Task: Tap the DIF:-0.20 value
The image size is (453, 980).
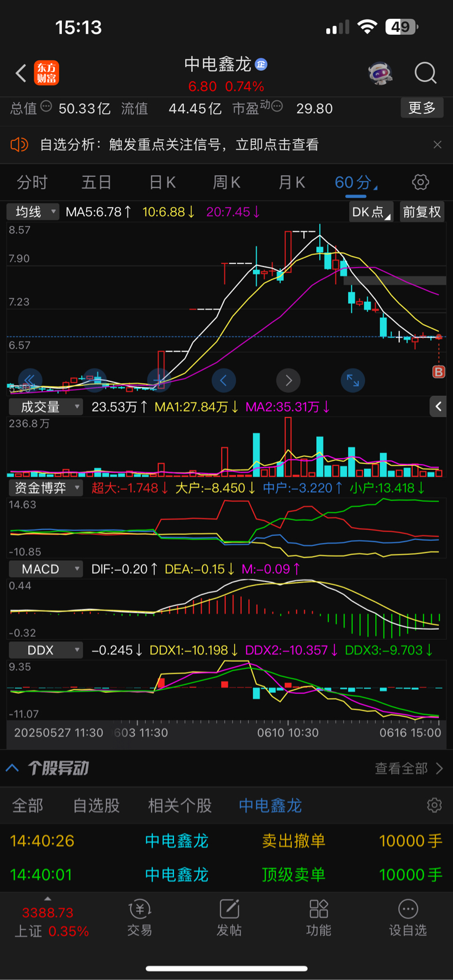Action: tap(124, 569)
